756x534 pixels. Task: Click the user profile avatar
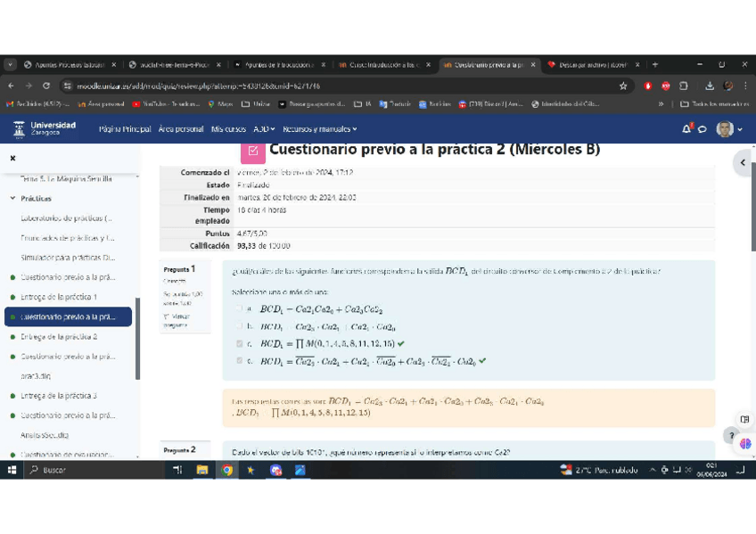(x=725, y=128)
